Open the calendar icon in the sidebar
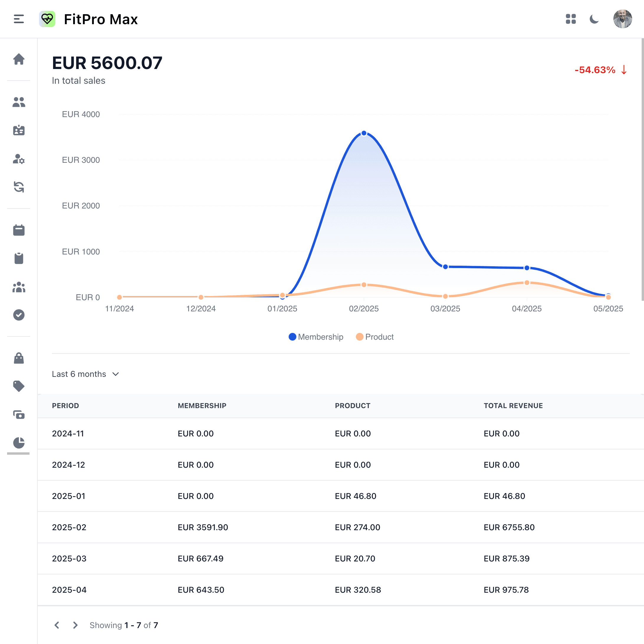 coord(19,230)
